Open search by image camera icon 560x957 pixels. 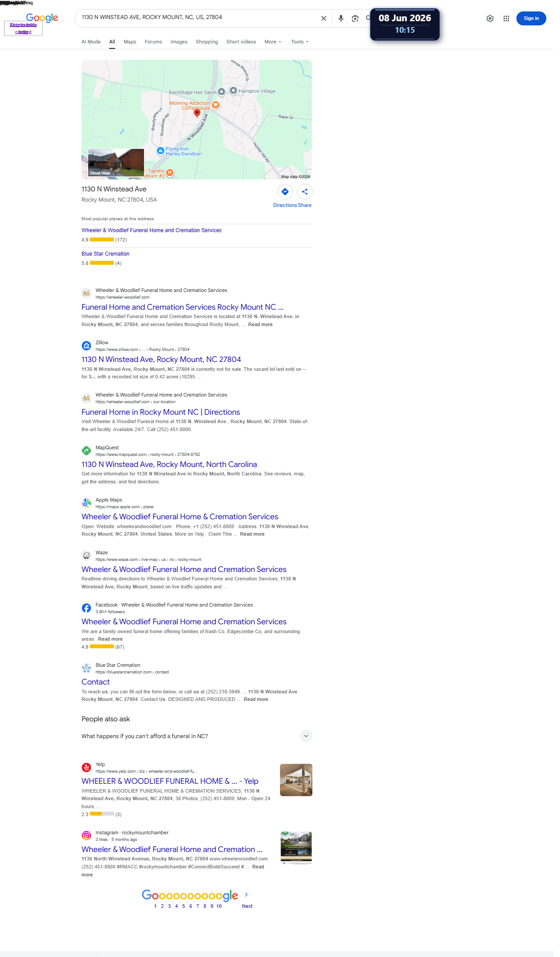355,18
